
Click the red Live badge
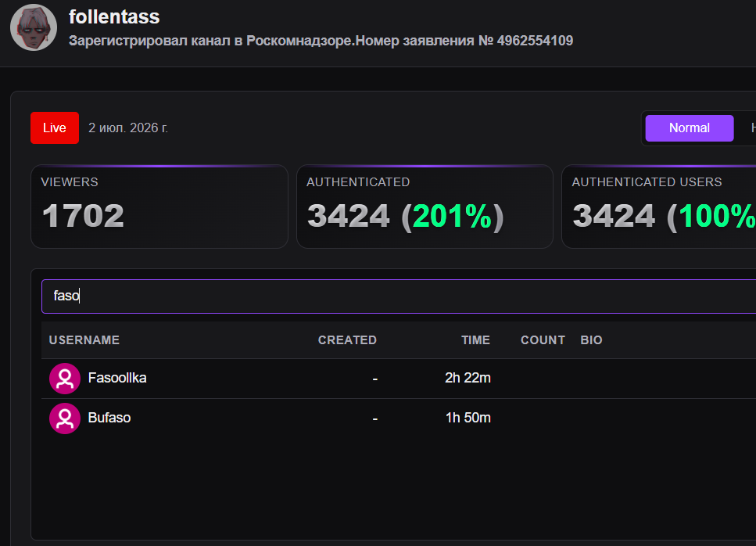(55, 128)
